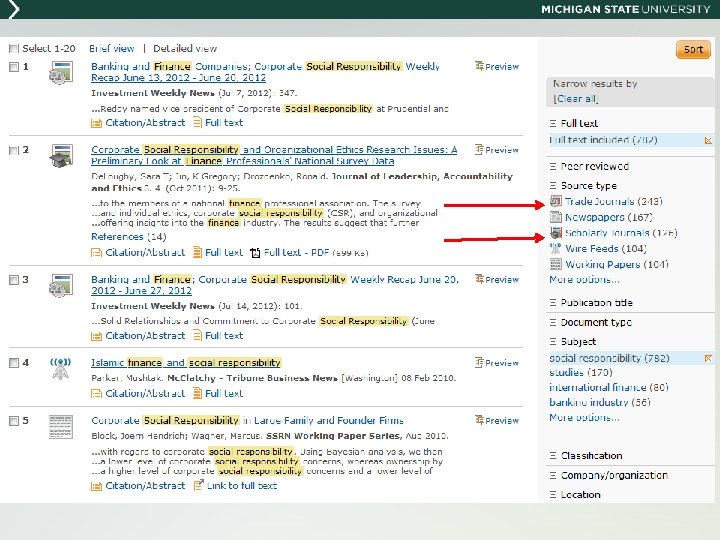
Task: Open 'Islamic finance and social responsibility' article
Action: (186, 363)
